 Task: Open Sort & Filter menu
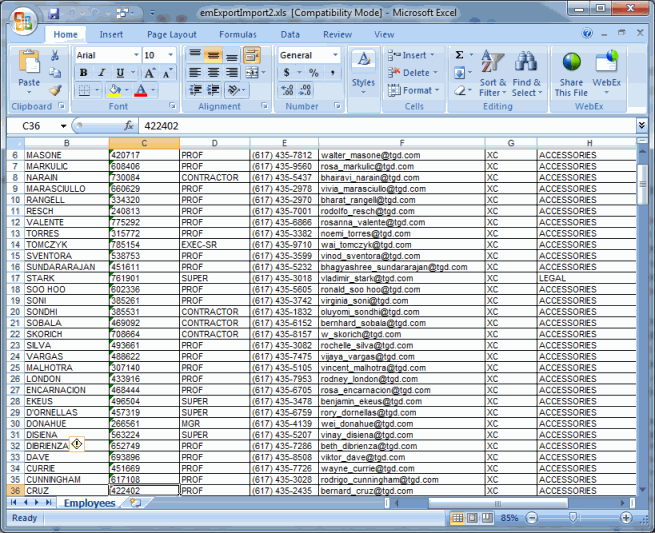pyautogui.click(x=493, y=74)
